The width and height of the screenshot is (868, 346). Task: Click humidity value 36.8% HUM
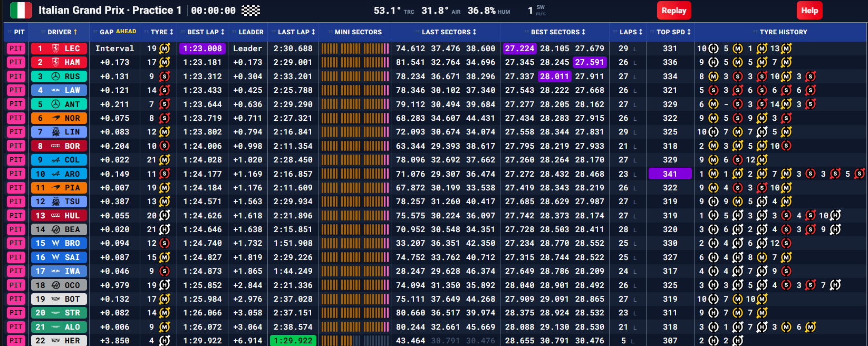point(489,11)
